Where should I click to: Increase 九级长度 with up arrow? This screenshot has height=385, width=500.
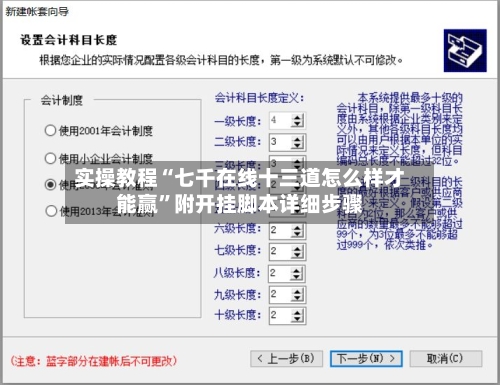tap(297, 292)
